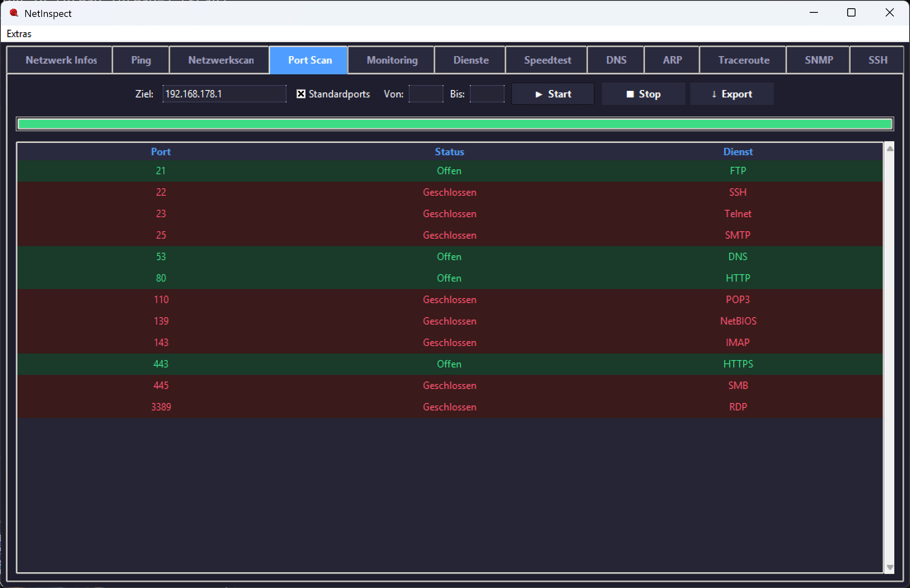Click the Bis end port field

pos(487,94)
